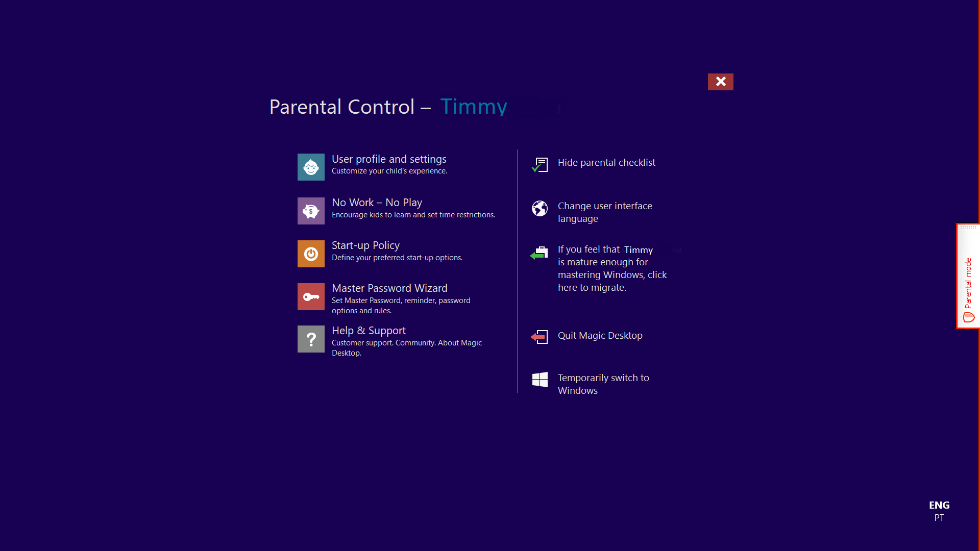The image size is (980, 551).
Task: Click 'Customize your child's experience.' description
Action: tap(389, 171)
